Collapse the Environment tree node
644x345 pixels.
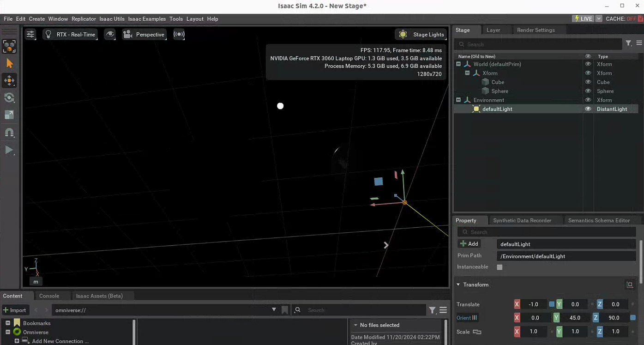(x=458, y=100)
